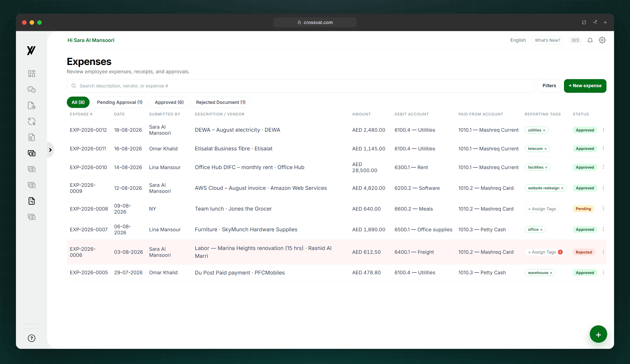Open row menu for EXP-2026-0006

603,252
